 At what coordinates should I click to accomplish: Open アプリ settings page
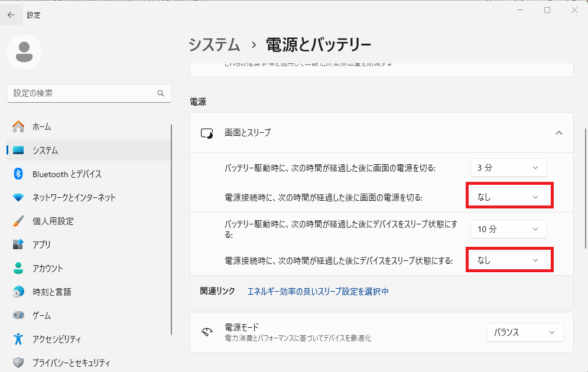(89, 244)
